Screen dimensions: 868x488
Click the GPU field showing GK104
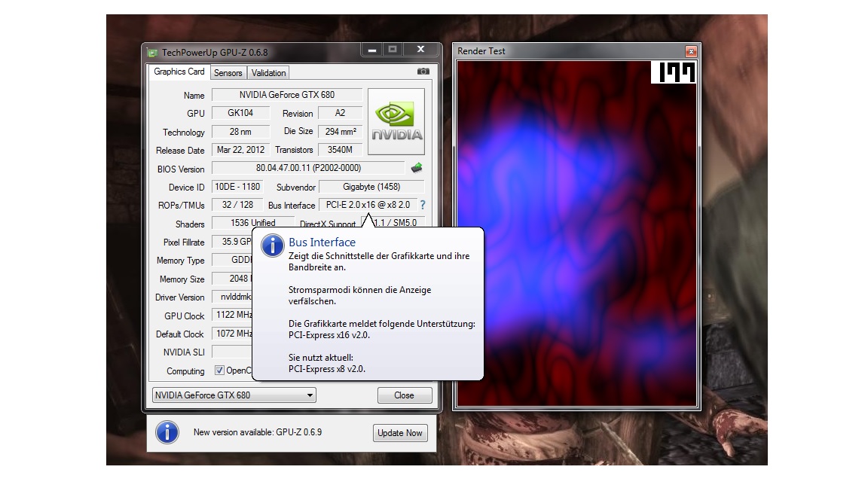tap(241, 113)
